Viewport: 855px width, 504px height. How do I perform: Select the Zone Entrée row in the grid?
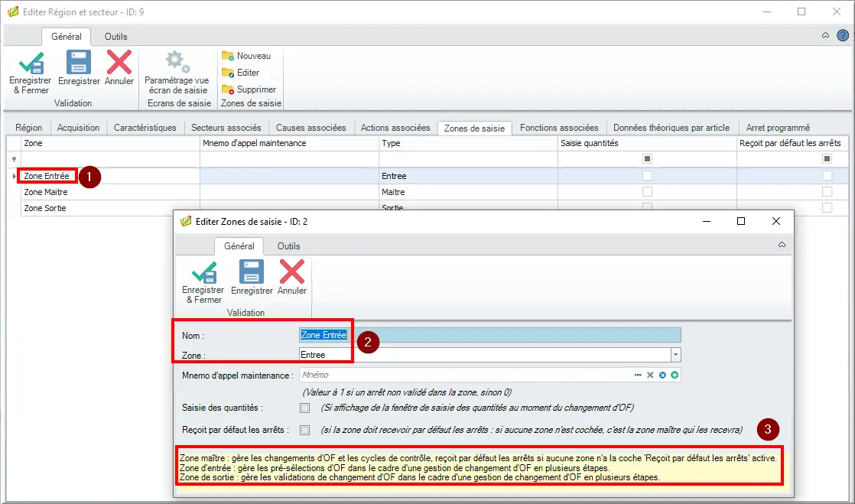pyautogui.click(x=434, y=176)
